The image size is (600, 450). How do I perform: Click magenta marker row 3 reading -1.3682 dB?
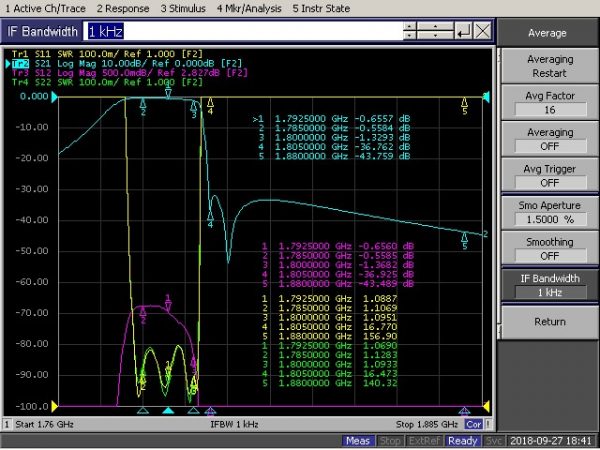(338, 265)
